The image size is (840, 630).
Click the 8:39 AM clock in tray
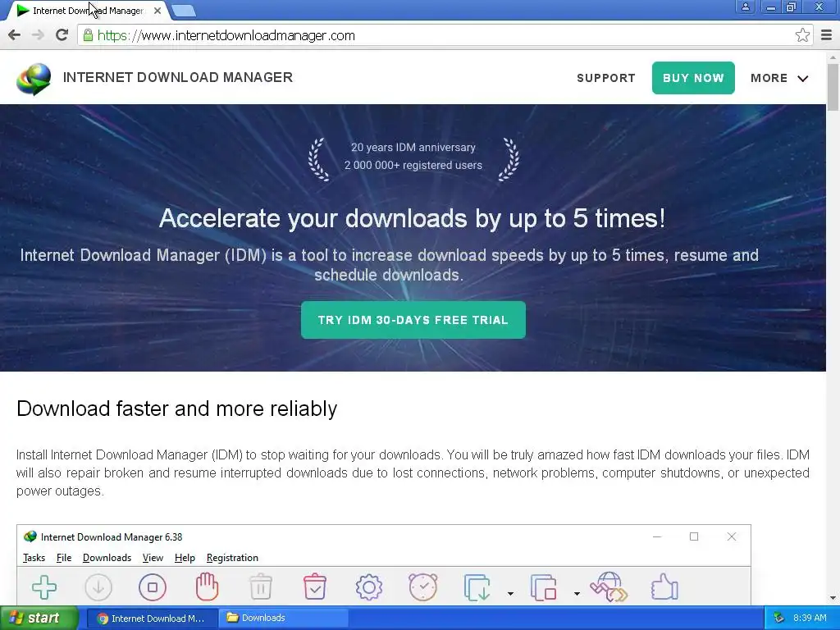click(x=810, y=619)
